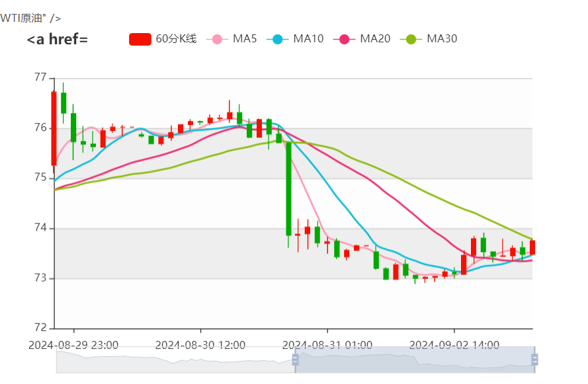588x384 pixels.
Task: Click the large green candlestick dropping to 74
Action: 288,188
